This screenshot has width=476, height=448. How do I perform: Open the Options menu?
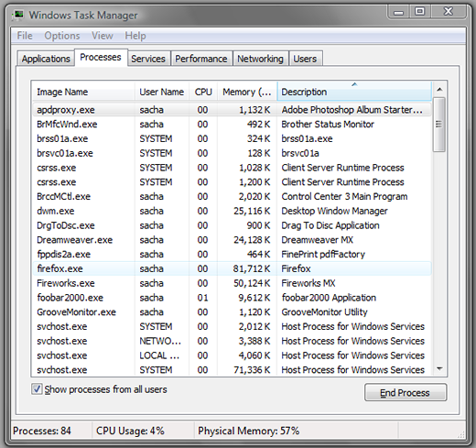click(62, 36)
